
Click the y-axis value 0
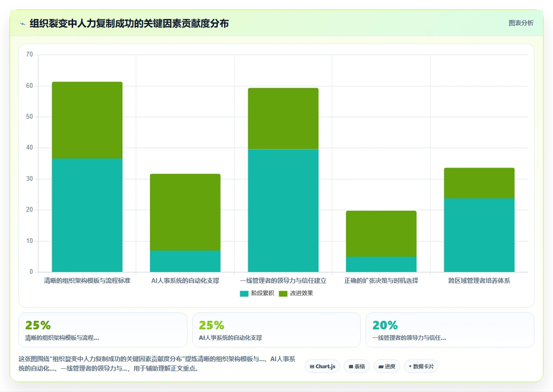point(31,272)
